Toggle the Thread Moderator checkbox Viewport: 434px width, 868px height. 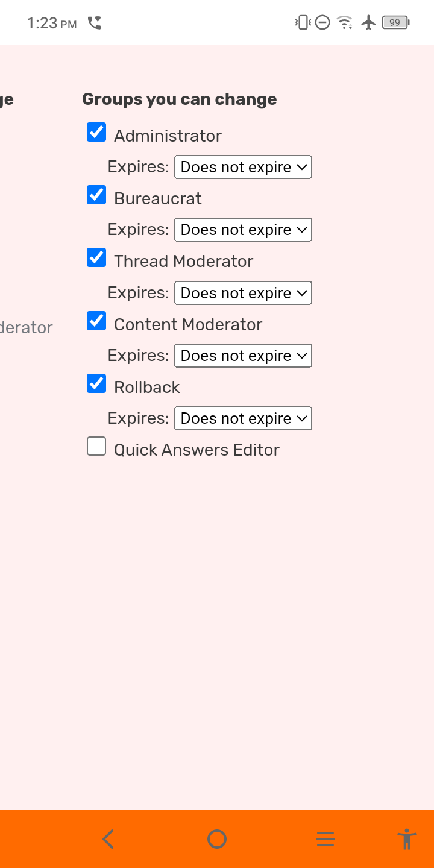click(96, 257)
